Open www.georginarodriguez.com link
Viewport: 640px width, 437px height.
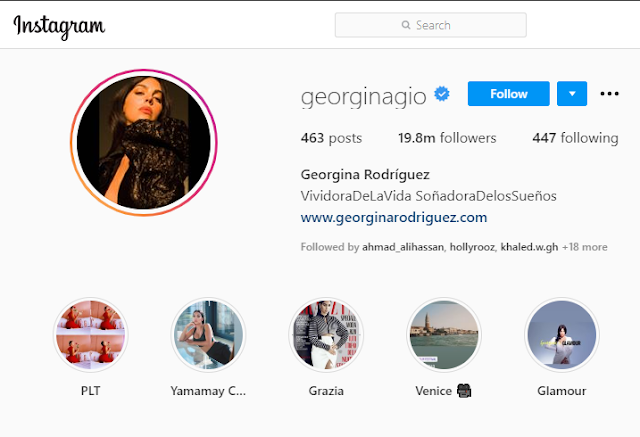394,217
